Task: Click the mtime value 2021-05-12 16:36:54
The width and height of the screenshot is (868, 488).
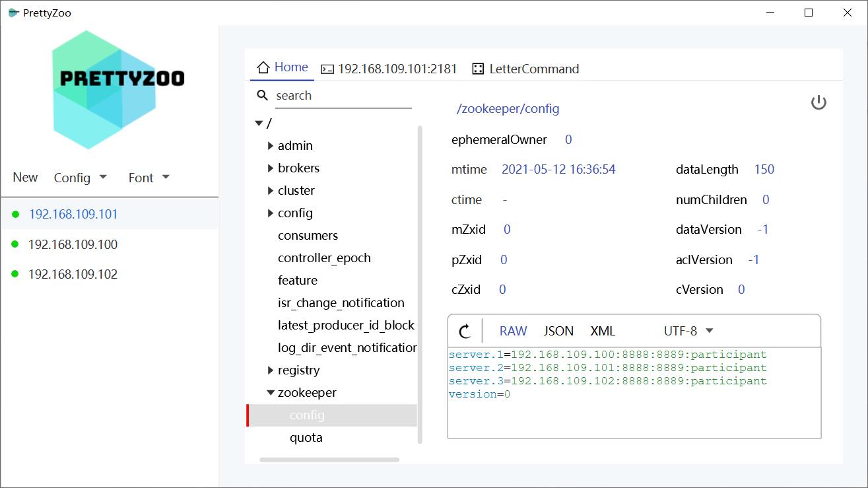Action: [558, 170]
